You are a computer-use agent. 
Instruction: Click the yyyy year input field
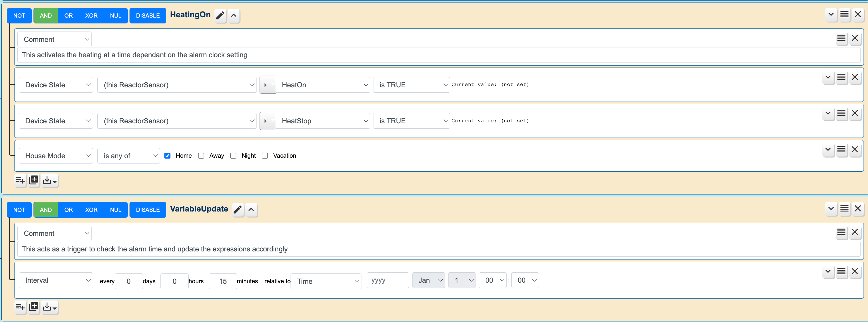[x=387, y=280]
